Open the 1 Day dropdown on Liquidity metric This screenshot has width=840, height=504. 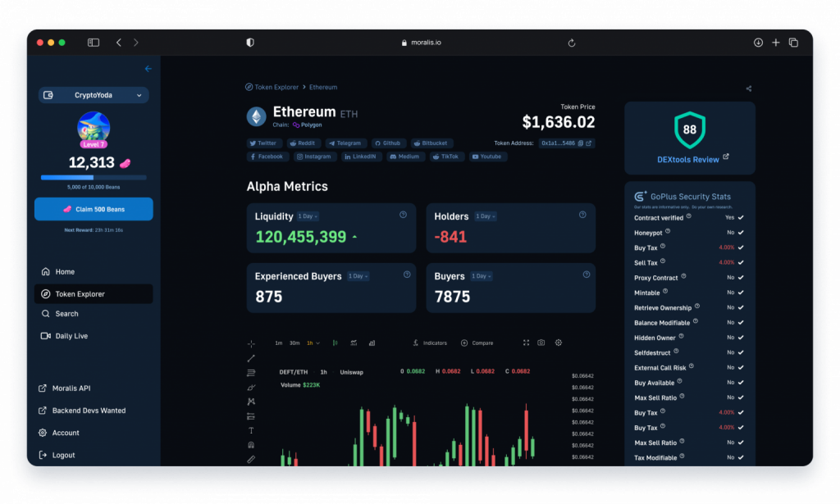point(308,216)
